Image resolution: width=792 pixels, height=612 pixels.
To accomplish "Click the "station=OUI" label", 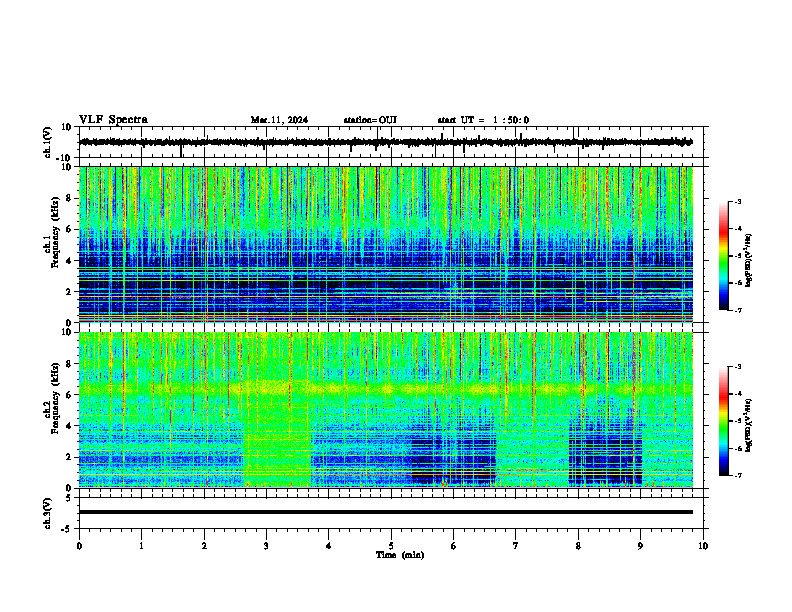I will click(370, 120).
